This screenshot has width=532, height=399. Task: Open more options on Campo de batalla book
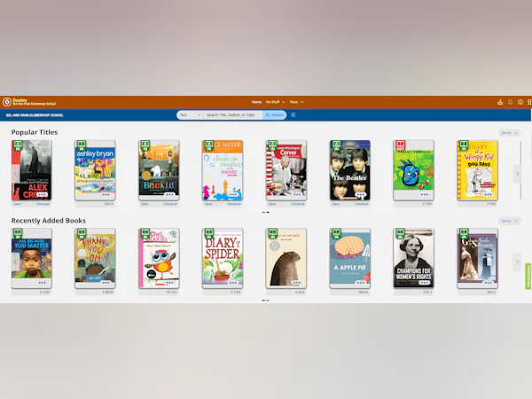[233, 194]
